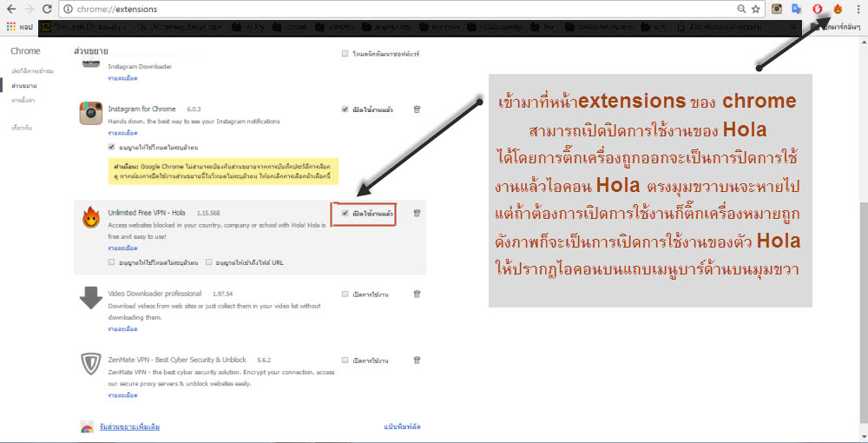Click the forward navigation arrow

pos(29,9)
